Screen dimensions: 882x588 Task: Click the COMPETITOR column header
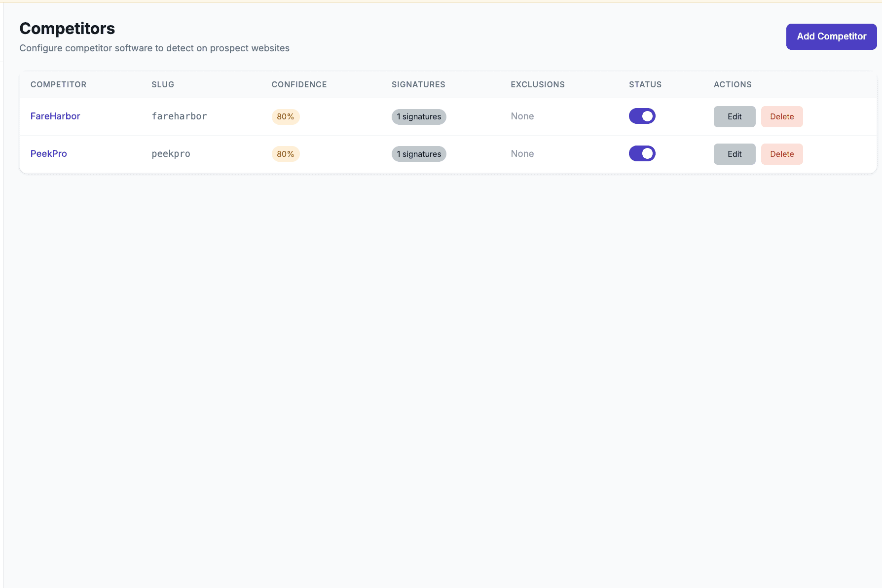[x=58, y=84]
